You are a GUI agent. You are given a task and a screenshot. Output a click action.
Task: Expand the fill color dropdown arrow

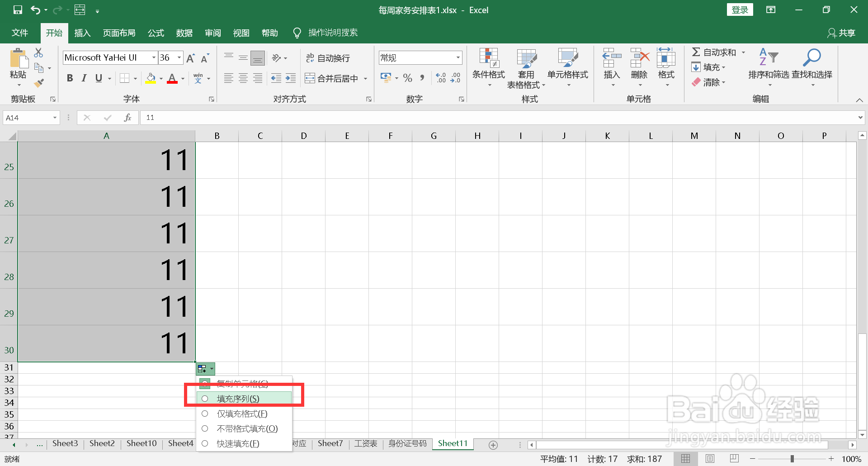tap(160, 78)
